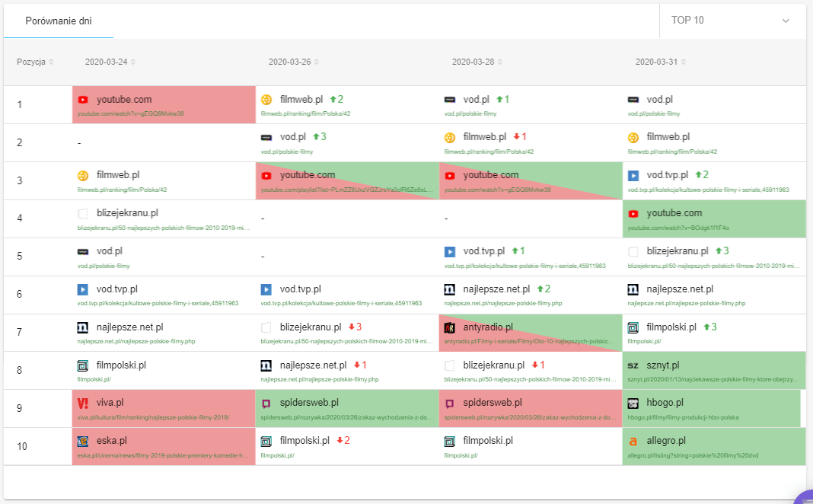Open the allegro.pl listing URL link
Screen dimensions: 813x504
693,455
